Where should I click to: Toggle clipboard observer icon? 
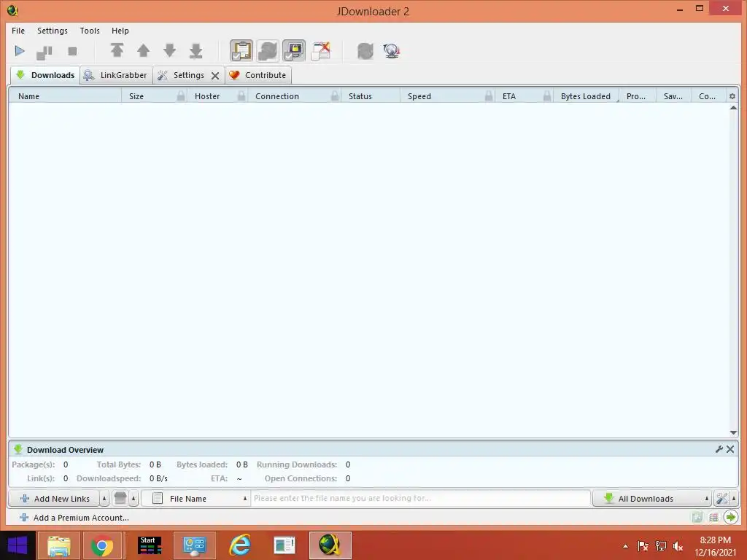coord(241,50)
